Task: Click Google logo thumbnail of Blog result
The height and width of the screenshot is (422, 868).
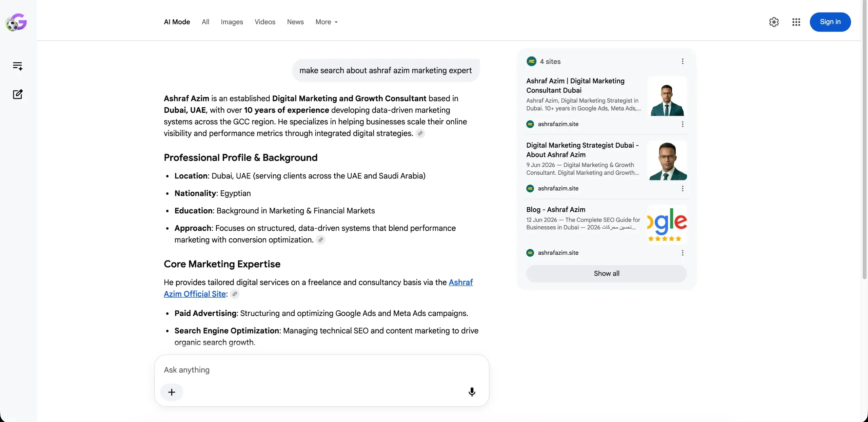Action: coord(667,225)
